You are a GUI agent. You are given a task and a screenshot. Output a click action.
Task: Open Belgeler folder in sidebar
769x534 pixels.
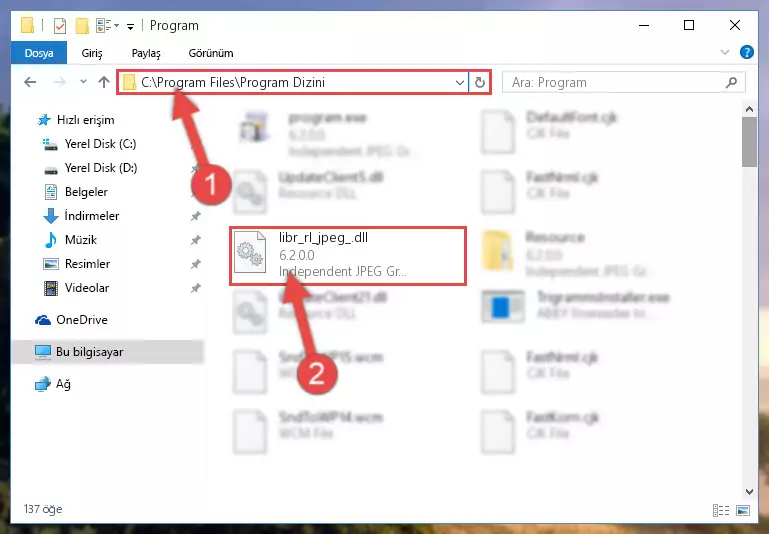[x=86, y=192]
